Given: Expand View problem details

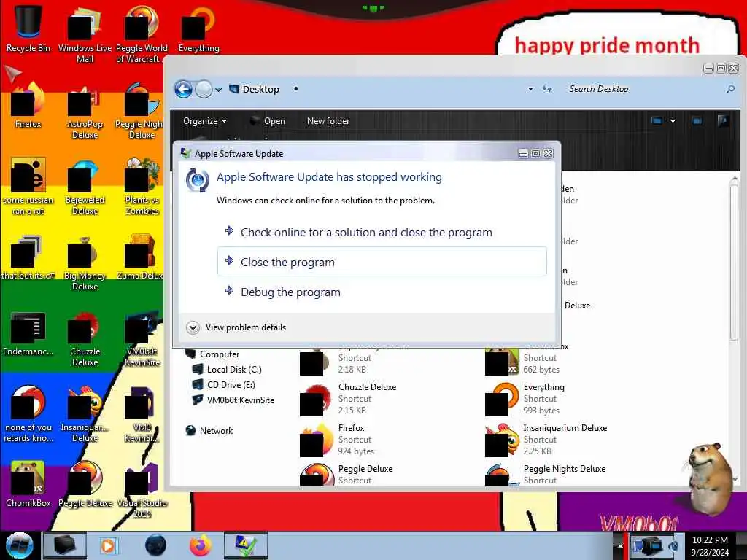Looking at the screenshot, I should coord(236,327).
